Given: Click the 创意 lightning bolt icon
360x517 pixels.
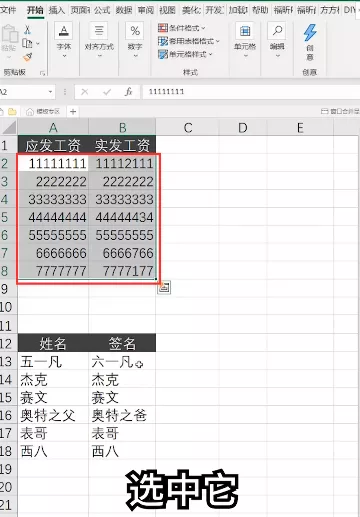Looking at the screenshot, I should tap(310, 33).
